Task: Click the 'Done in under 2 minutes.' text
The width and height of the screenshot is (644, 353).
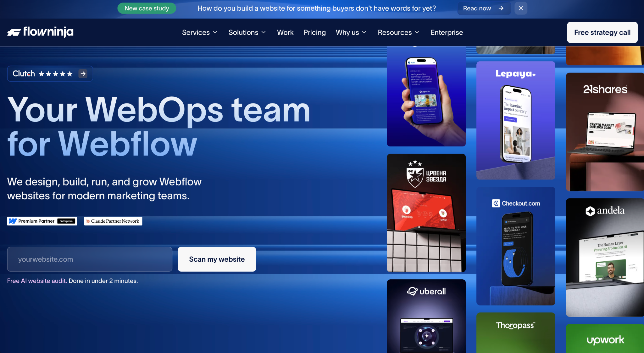Action: 103,281
